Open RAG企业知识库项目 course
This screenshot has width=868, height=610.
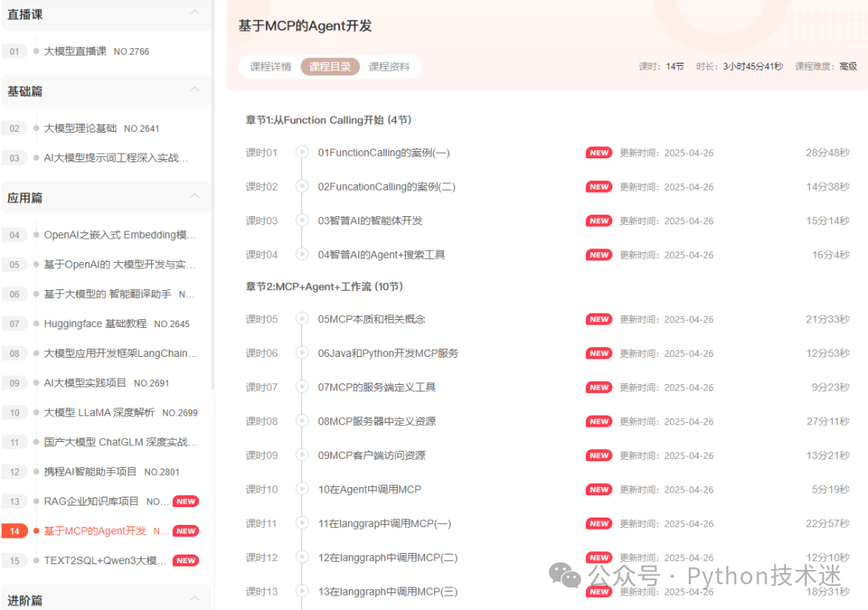click(106, 502)
